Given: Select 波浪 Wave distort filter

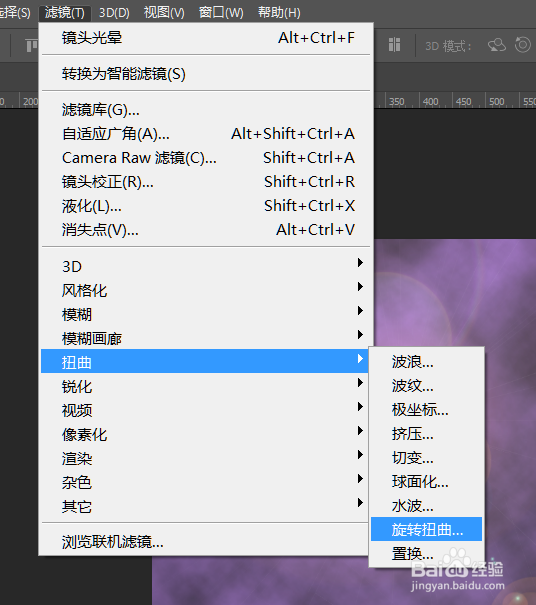Looking at the screenshot, I should click(x=426, y=362).
